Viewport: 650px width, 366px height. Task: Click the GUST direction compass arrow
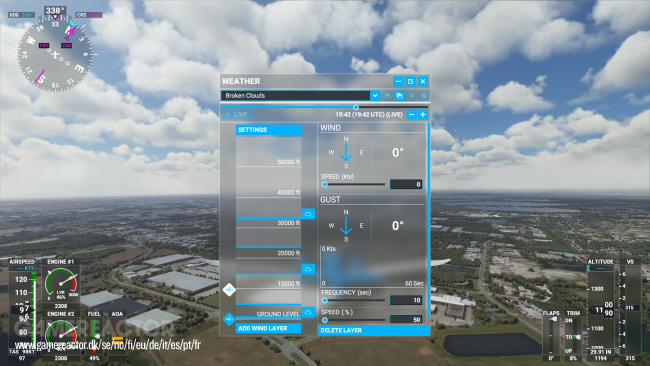346,226
